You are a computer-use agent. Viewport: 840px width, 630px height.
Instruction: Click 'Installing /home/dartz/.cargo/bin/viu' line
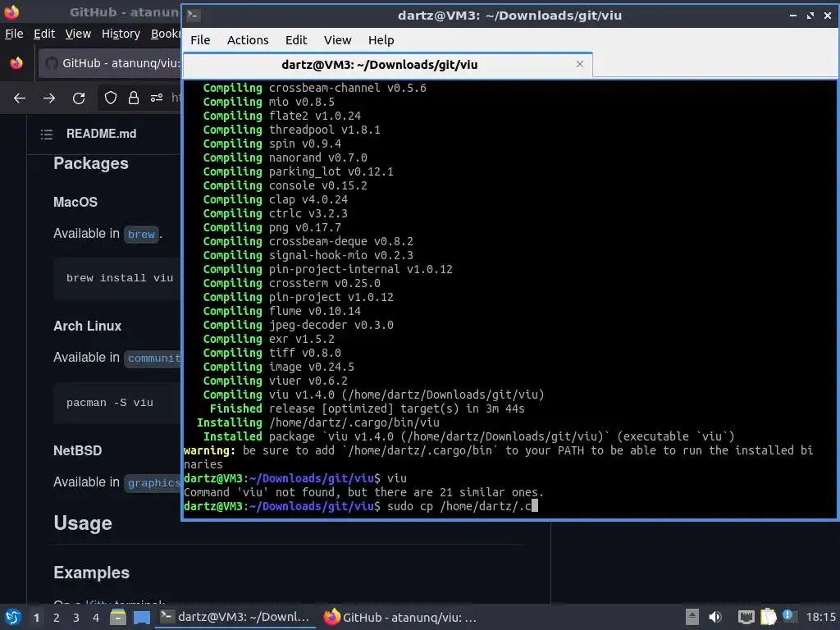click(318, 422)
